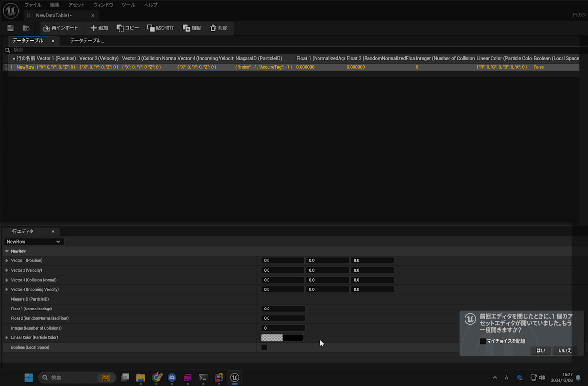Click Unreal Editor icon in the taskbar
588x386 pixels.
[235, 377]
